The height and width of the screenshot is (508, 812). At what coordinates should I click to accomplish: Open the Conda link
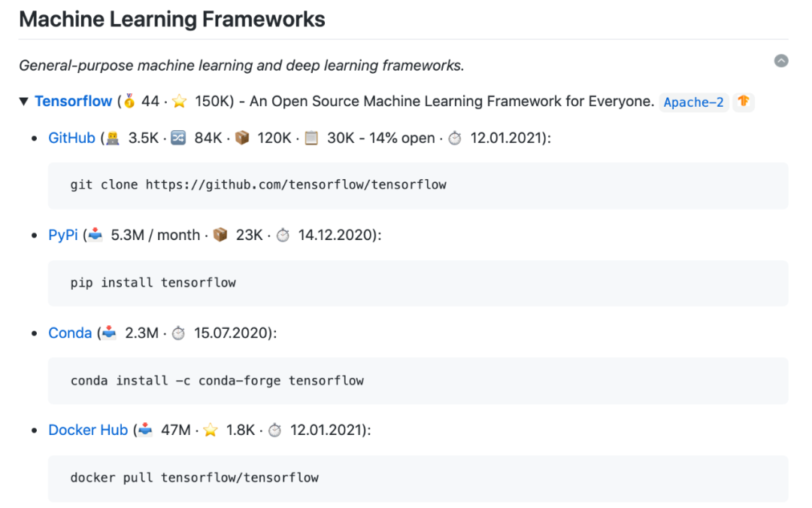tap(70, 333)
